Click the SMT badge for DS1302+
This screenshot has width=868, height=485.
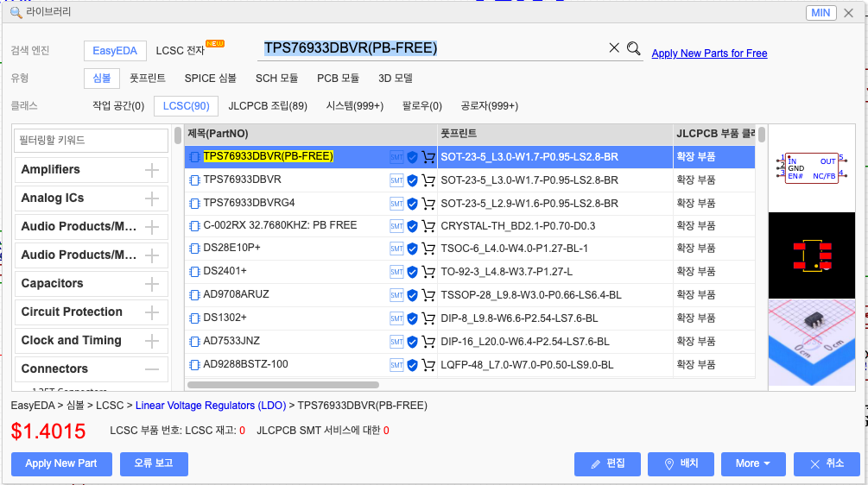click(x=396, y=318)
